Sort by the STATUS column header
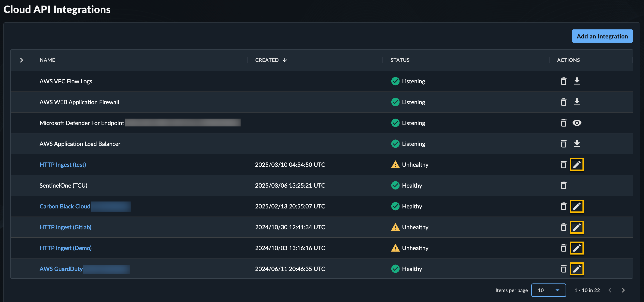Viewport: 644px width, 302px height. point(400,60)
